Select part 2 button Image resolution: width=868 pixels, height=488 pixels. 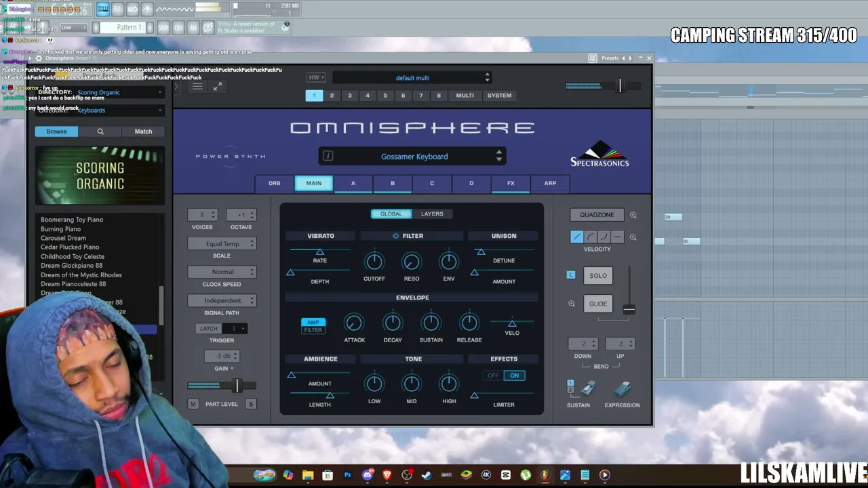pyautogui.click(x=332, y=96)
